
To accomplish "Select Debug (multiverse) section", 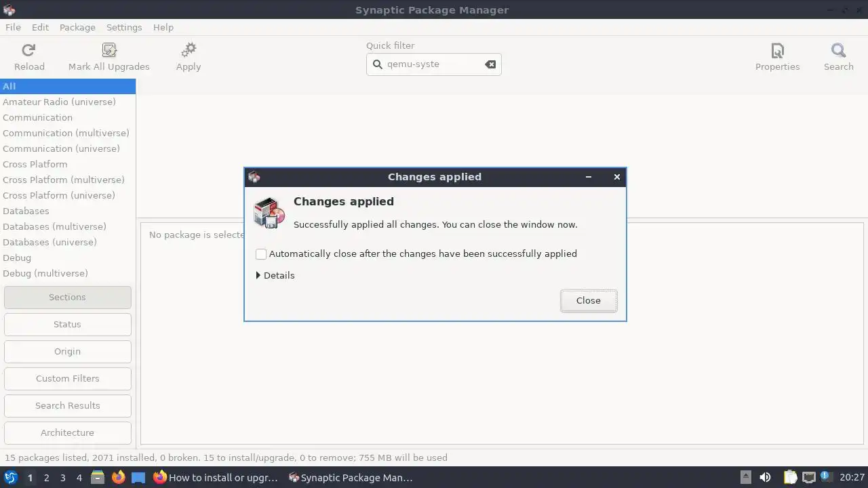I will pyautogui.click(x=68, y=273).
